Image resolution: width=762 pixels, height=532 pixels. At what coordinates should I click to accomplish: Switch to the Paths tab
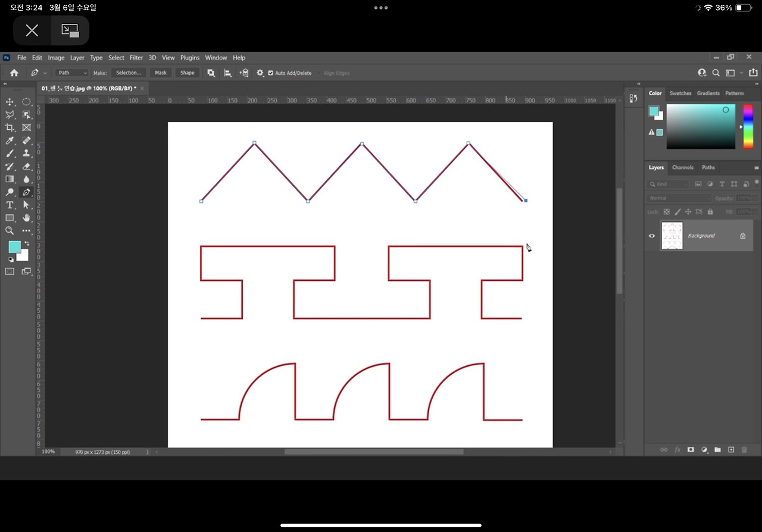point(708,167)
